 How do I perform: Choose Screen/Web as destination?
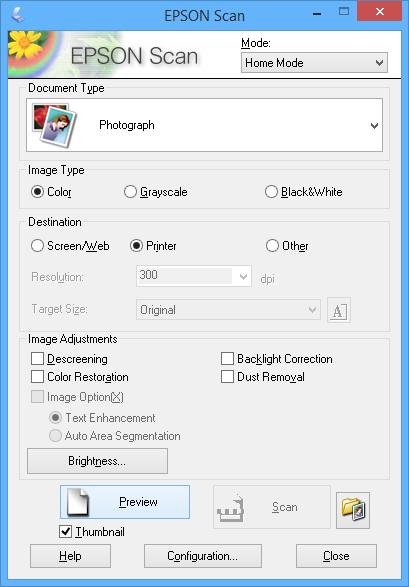37,246
